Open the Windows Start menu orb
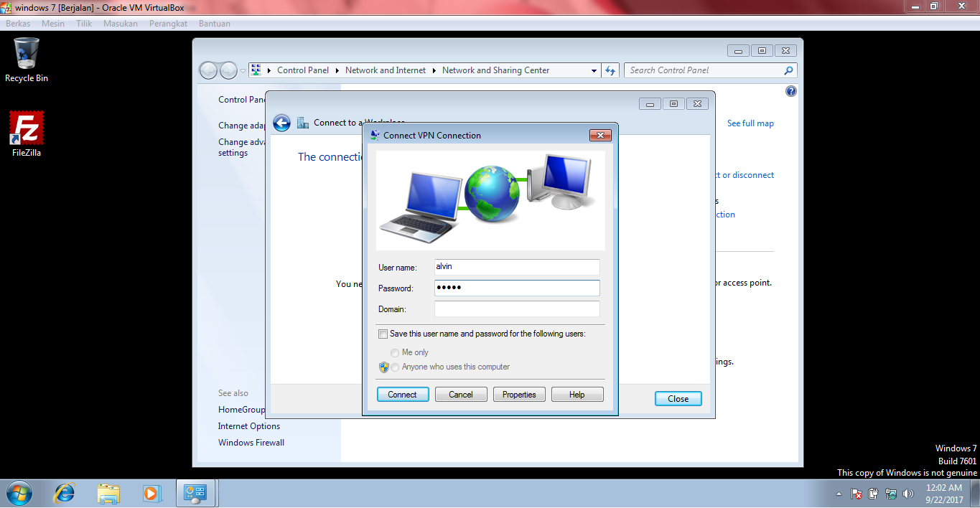 point(18,494)
